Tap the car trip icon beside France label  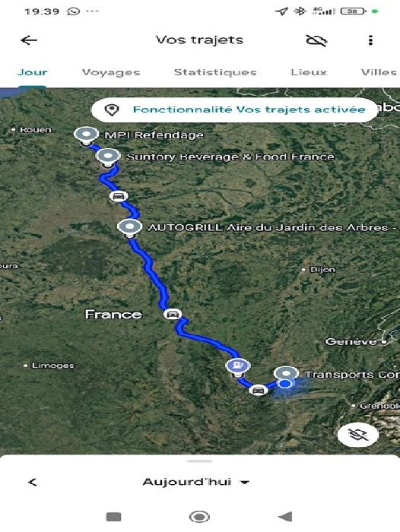point(172,314)
